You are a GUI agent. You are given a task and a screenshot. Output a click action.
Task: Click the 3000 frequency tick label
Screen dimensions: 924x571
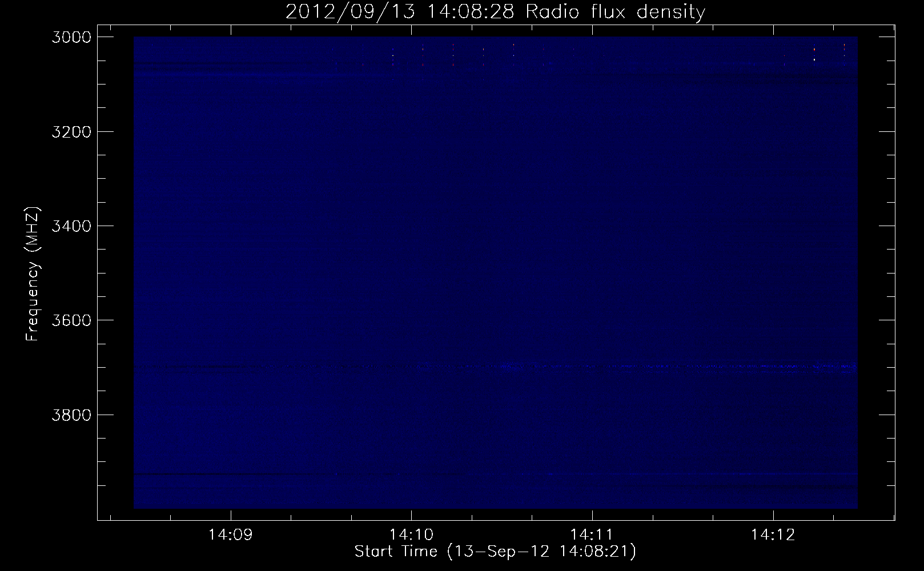point(71,37)
